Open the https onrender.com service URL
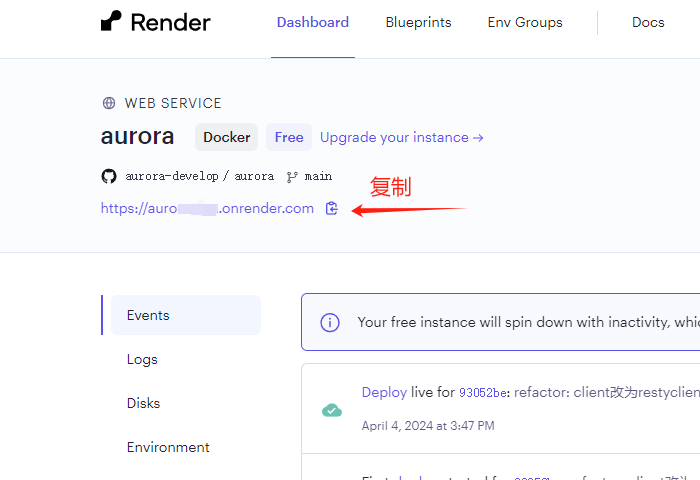 pos(207,209)
